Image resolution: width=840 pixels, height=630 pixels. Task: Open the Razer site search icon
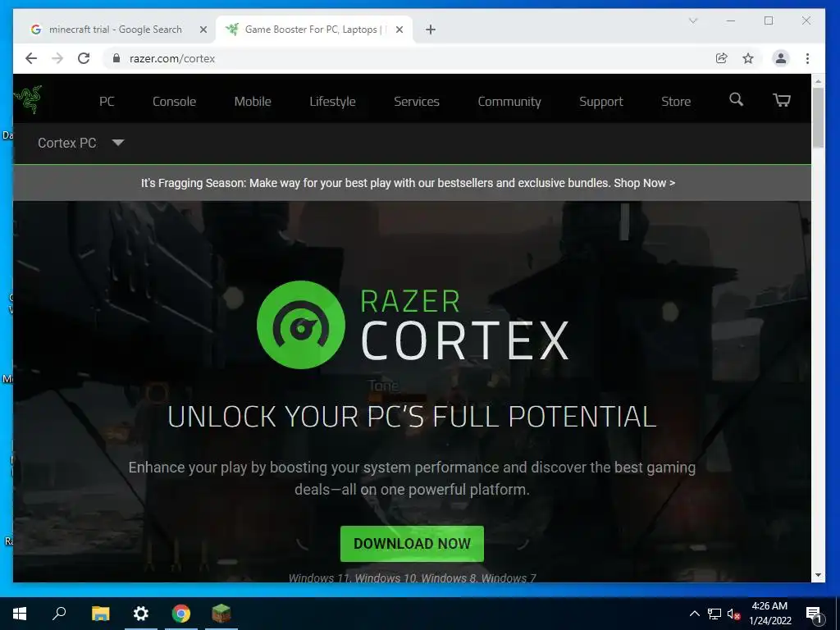(736, 99)
